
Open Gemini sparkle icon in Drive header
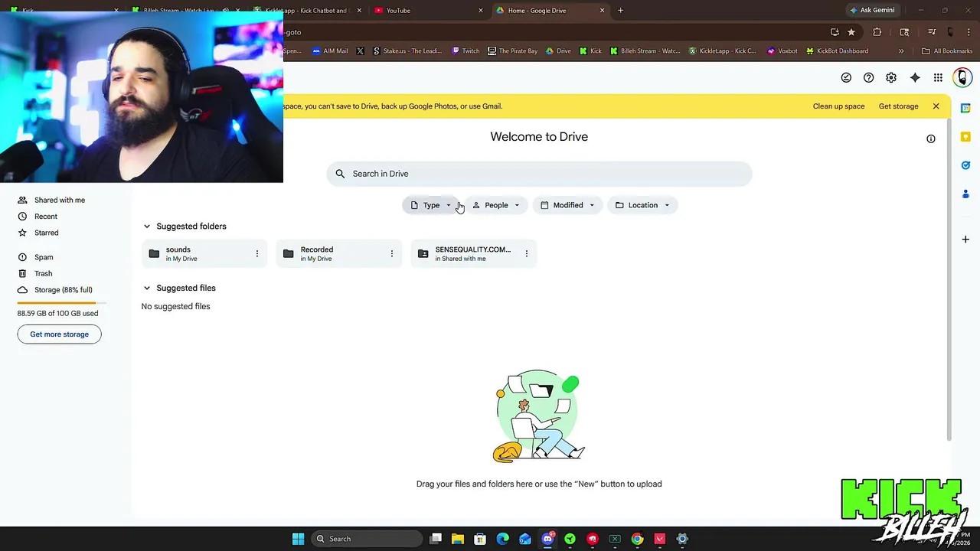tap(915, 77)
